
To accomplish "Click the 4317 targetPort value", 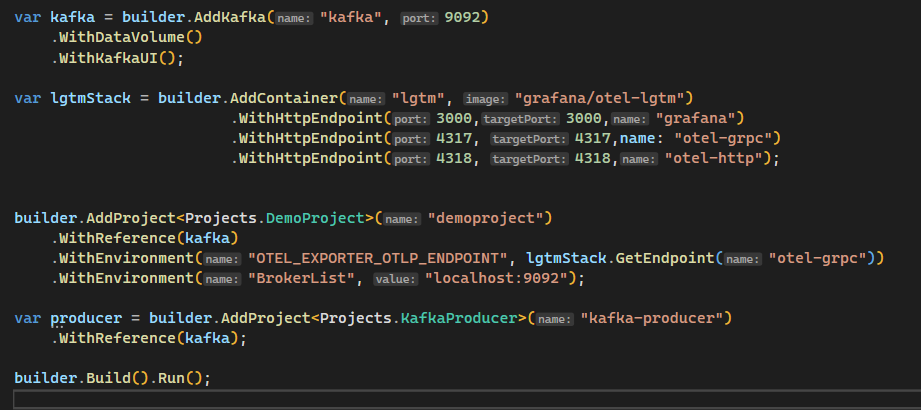I will [591, 138].
